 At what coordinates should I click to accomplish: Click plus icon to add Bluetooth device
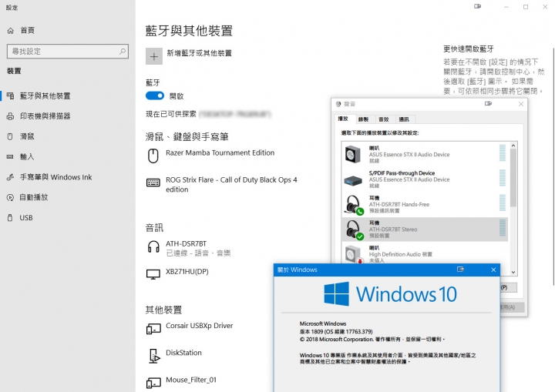[x=154, y=56]
